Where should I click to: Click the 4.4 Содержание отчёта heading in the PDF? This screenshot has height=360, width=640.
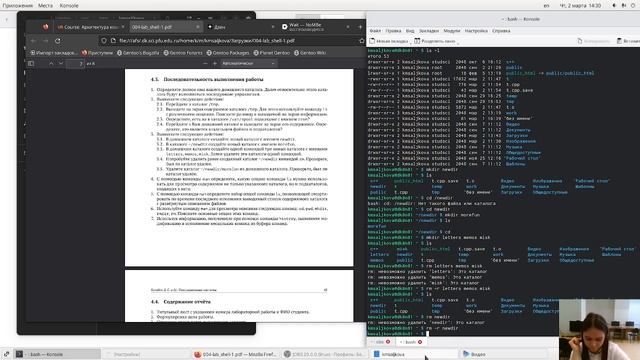coord(181,302)
